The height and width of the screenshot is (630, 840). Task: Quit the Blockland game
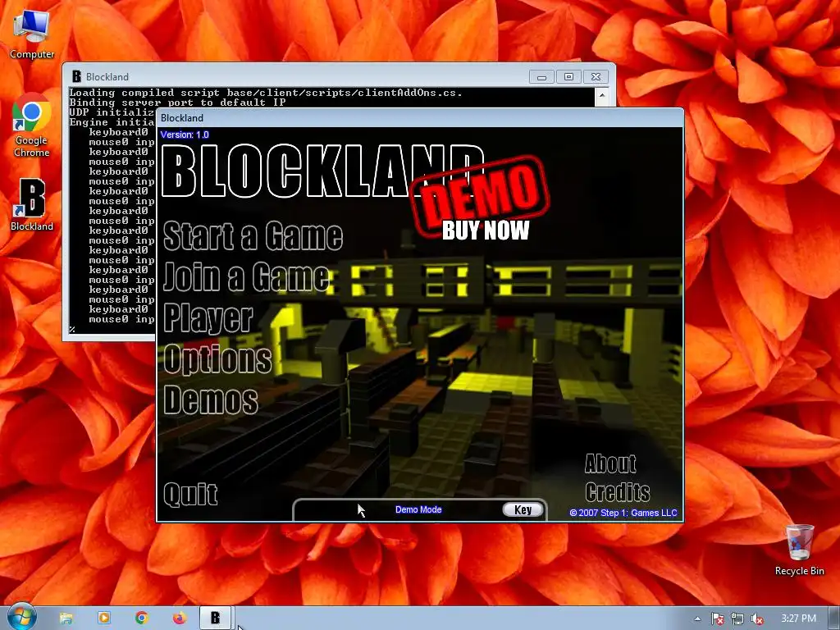[190, 493]
